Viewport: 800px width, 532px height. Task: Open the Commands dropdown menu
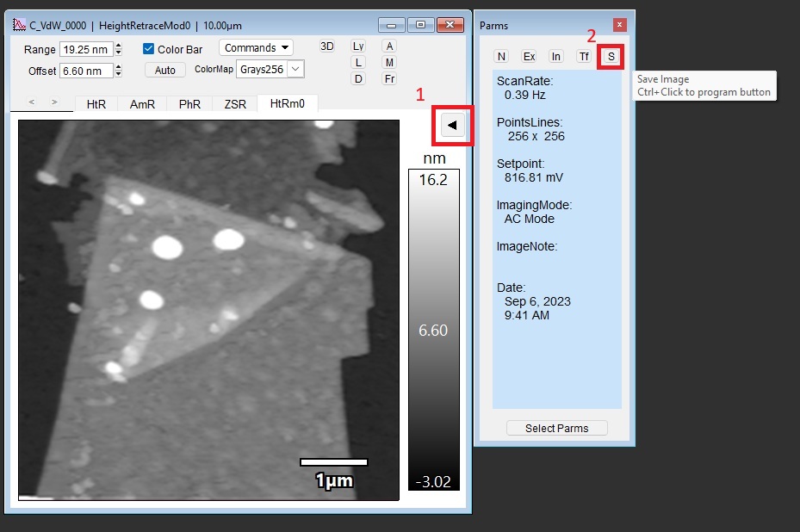coord(256,48)
